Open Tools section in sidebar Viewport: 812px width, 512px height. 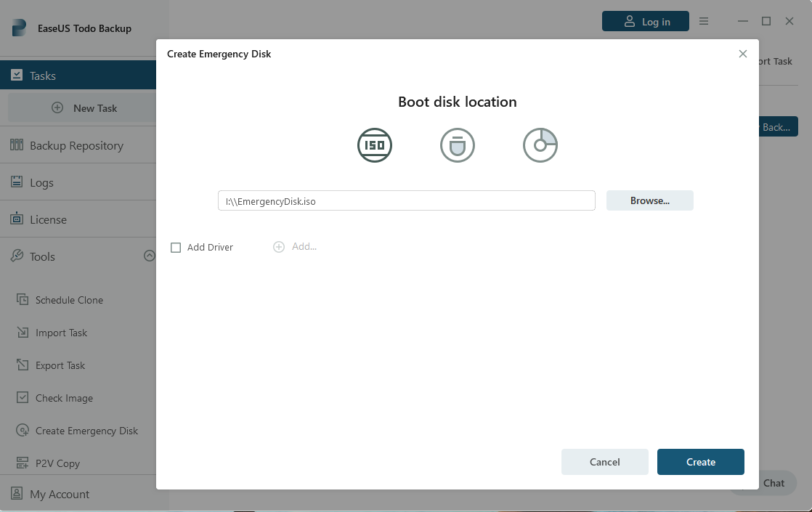(x=78, y=256)
